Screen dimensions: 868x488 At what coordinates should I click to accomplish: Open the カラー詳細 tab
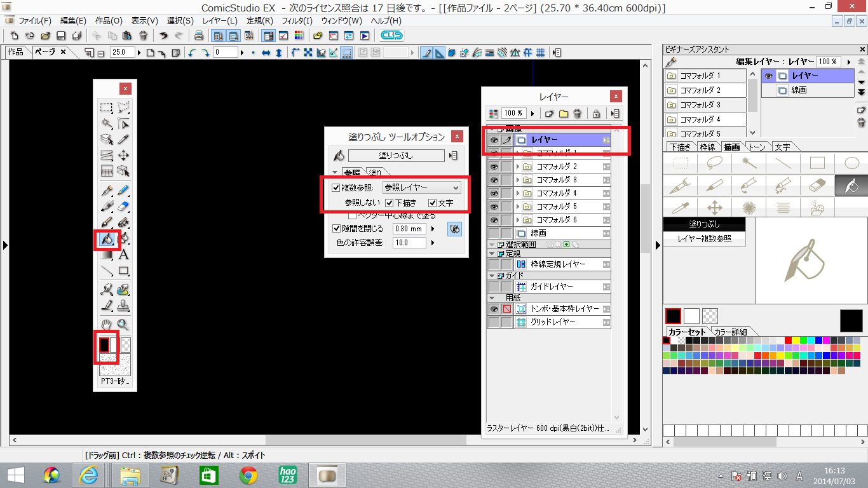[730, 332]
